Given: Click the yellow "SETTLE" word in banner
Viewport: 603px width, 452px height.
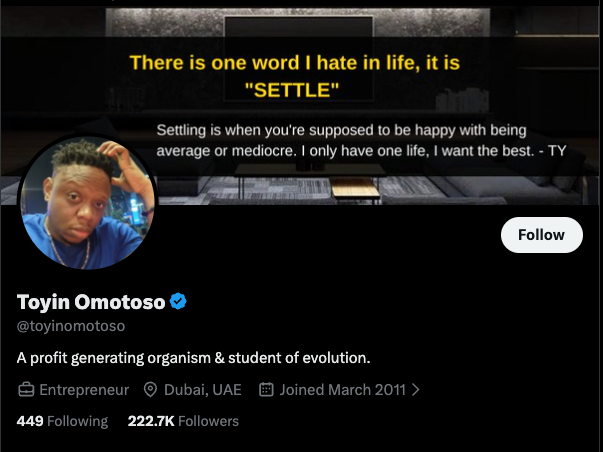Looking at the screenshot, I should point(293,90).
